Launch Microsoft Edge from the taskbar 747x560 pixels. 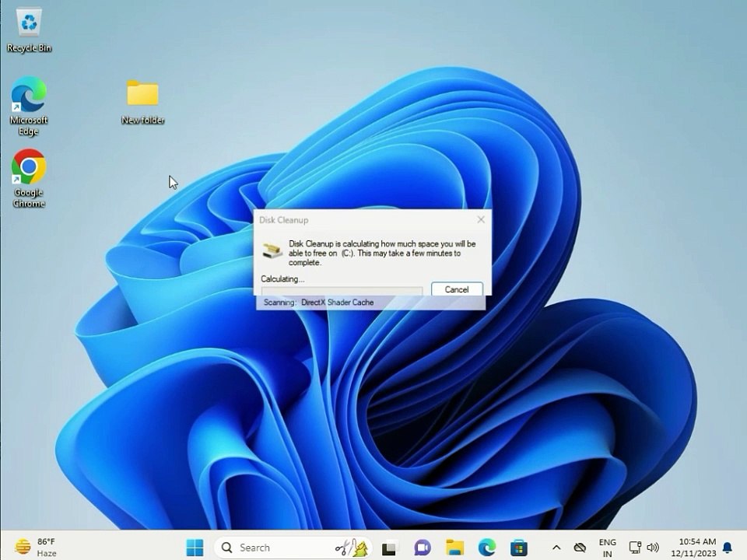click(x=487, y=548)
